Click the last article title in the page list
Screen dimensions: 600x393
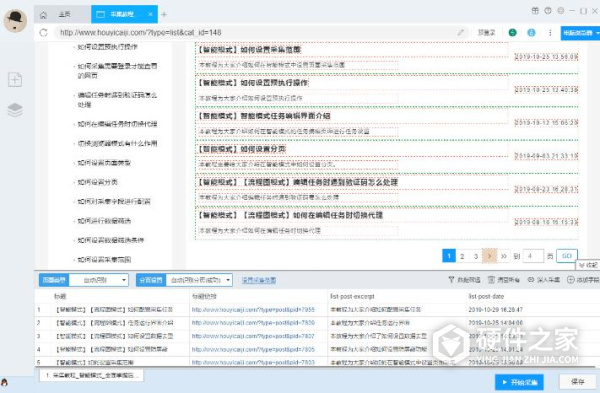[x=290, y=215]
